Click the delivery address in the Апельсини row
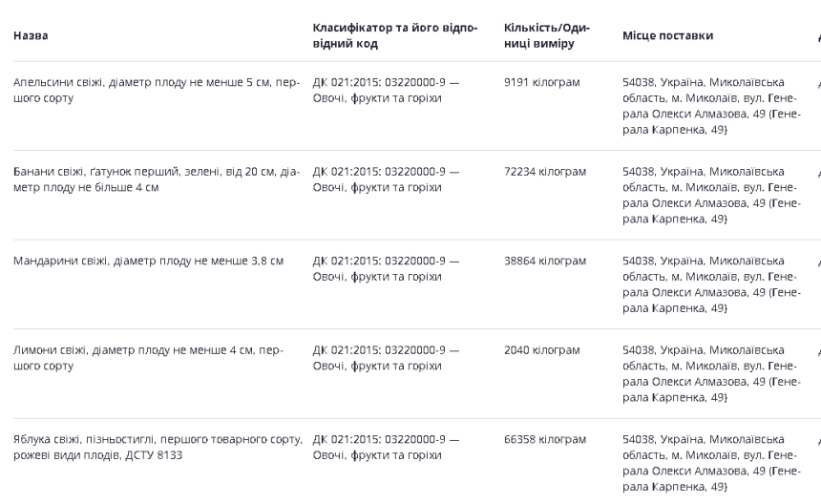Screen dimensions: 821x504 click(710, 105)
